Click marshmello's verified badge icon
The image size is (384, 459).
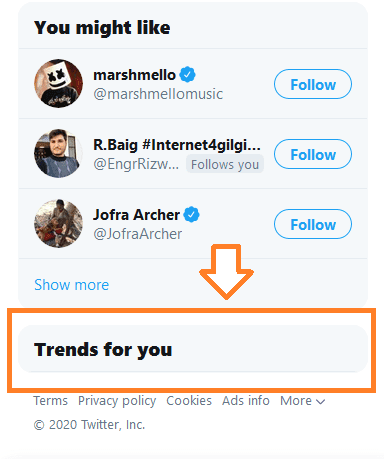188,74
